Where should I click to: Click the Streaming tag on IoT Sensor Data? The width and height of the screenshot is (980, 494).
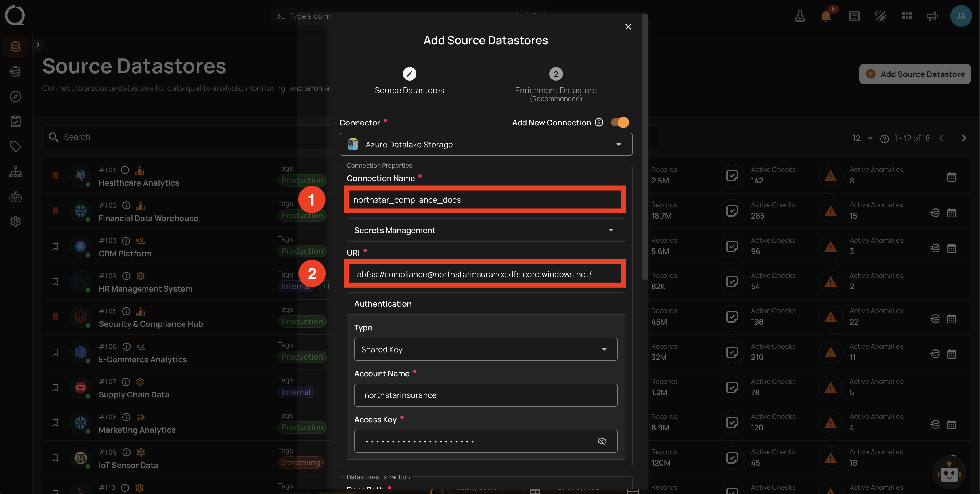[x=301, y=462]
